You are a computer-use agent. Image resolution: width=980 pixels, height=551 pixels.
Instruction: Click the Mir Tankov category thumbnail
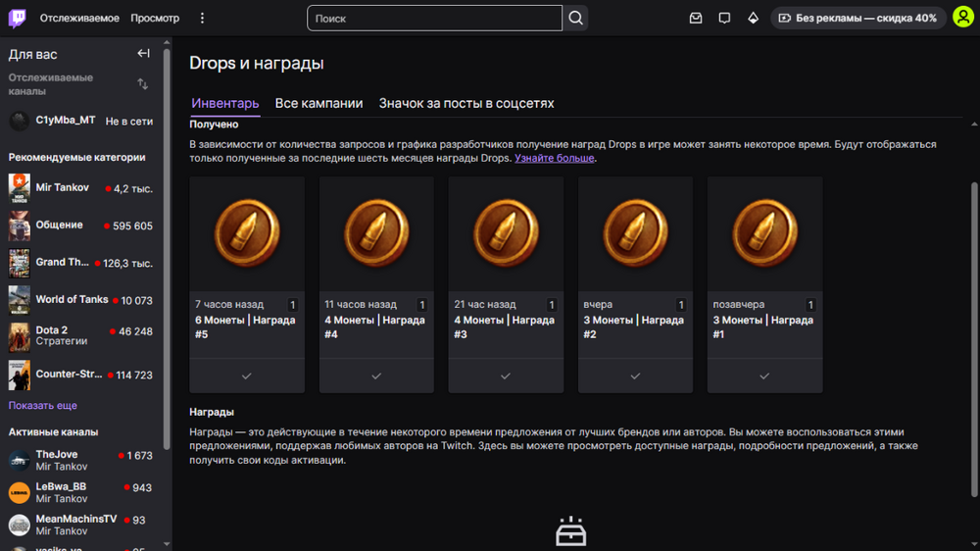[20, 188]
